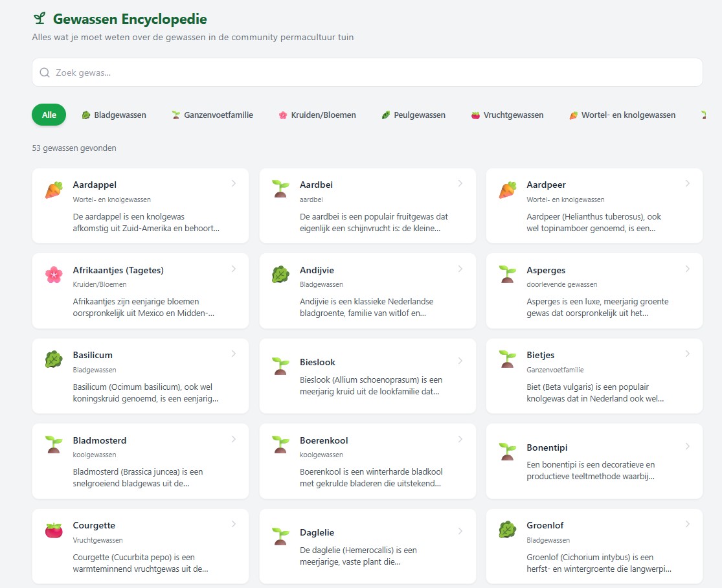The image size is (722, 588).
Task: Click the seedling icon on the Aardbei card
Action: pos(280,188)
